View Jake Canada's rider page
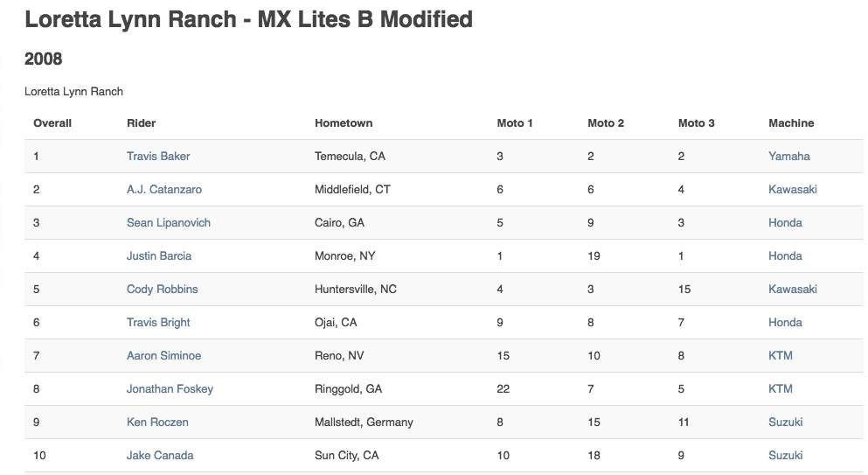 160,456
